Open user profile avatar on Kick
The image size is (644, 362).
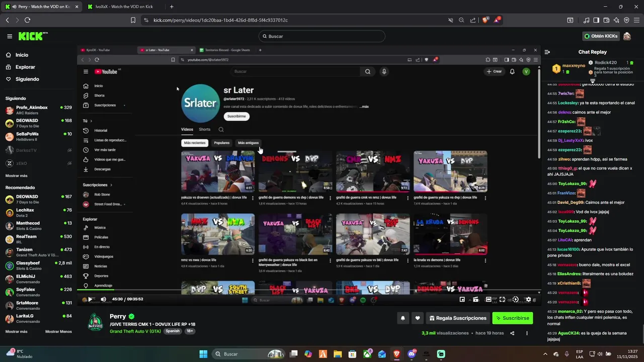627,36
